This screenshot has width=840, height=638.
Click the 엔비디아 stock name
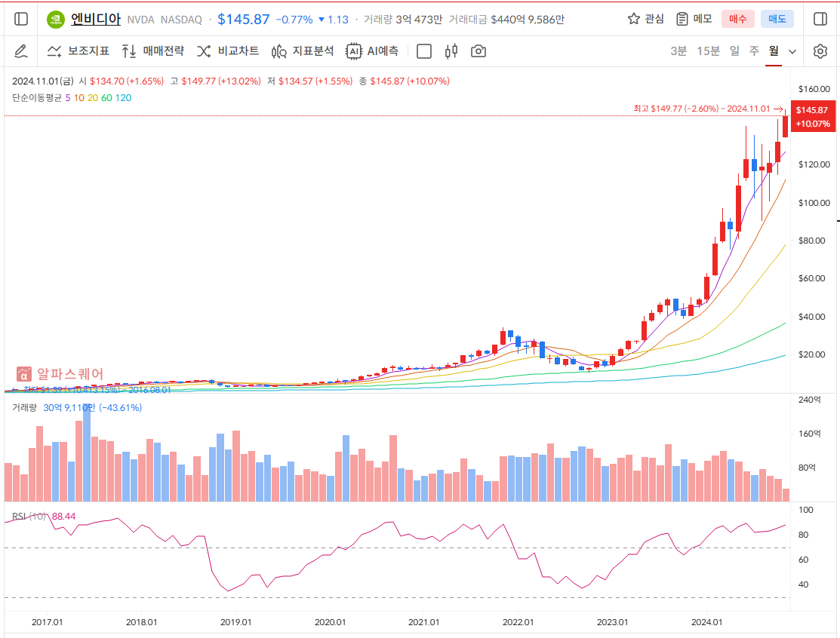click(x=96, y=20)
